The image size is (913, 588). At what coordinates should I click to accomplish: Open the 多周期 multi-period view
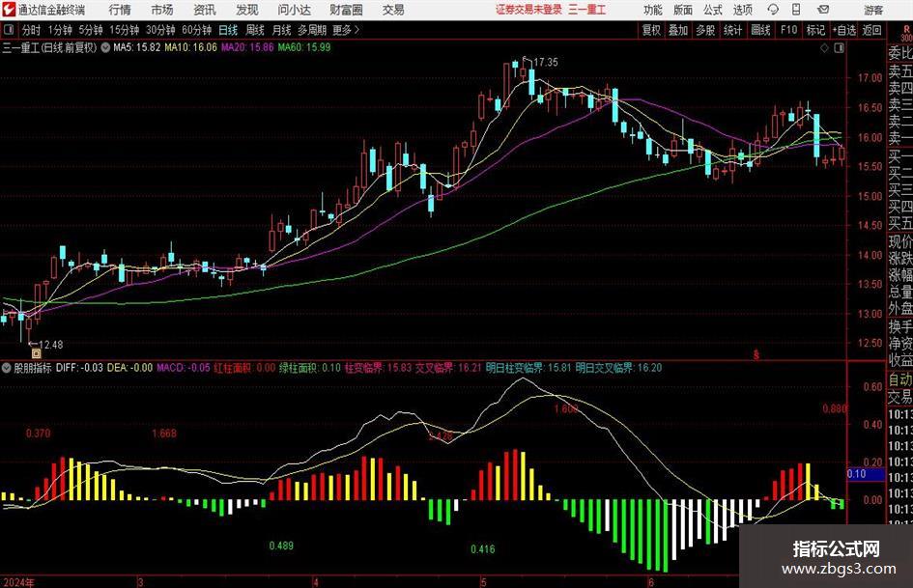pos(312,30)
